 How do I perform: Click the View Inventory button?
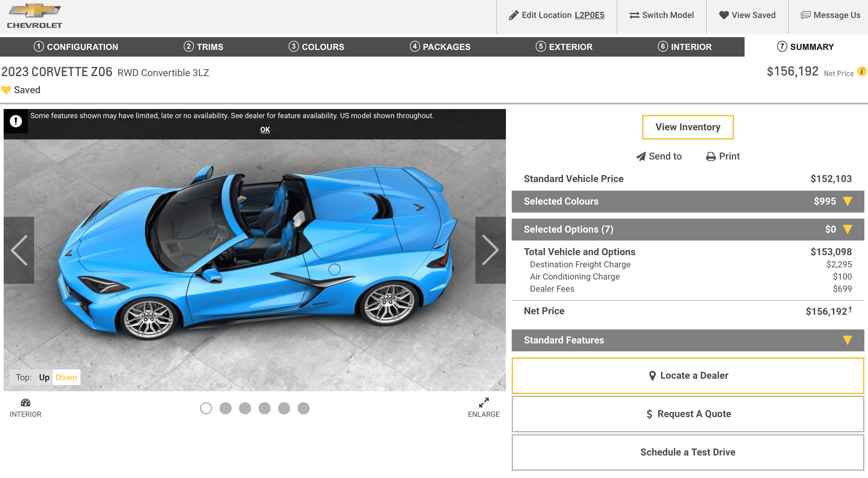coord(687,127)
